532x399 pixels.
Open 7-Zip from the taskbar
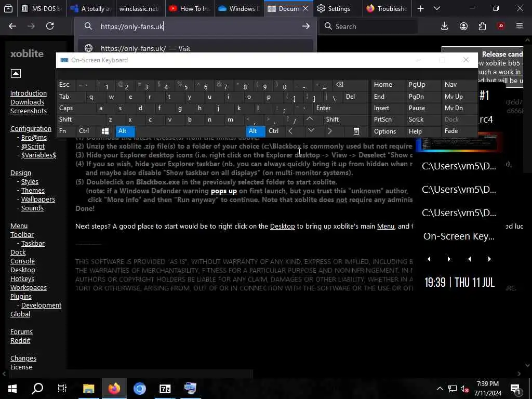pos(165,389)
